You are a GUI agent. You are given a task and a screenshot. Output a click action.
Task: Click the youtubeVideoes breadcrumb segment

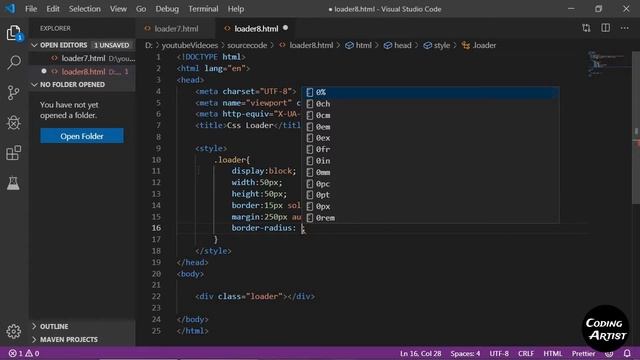pos(190,45)
